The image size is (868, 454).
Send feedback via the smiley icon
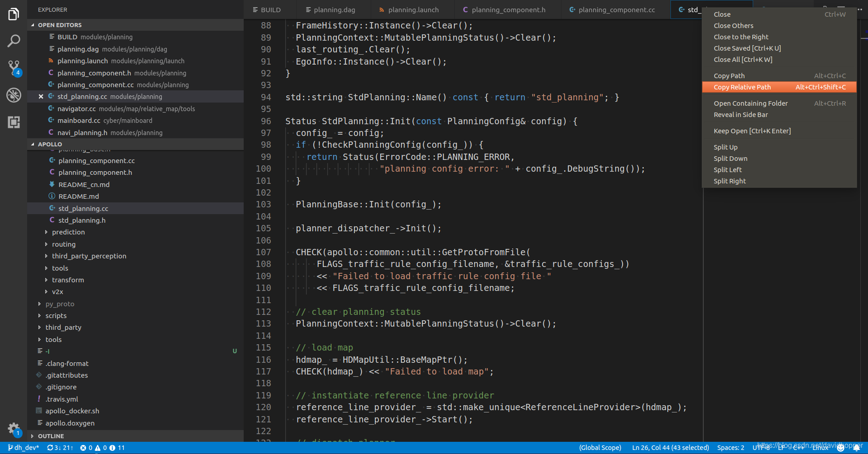click(x=844, y=448)
